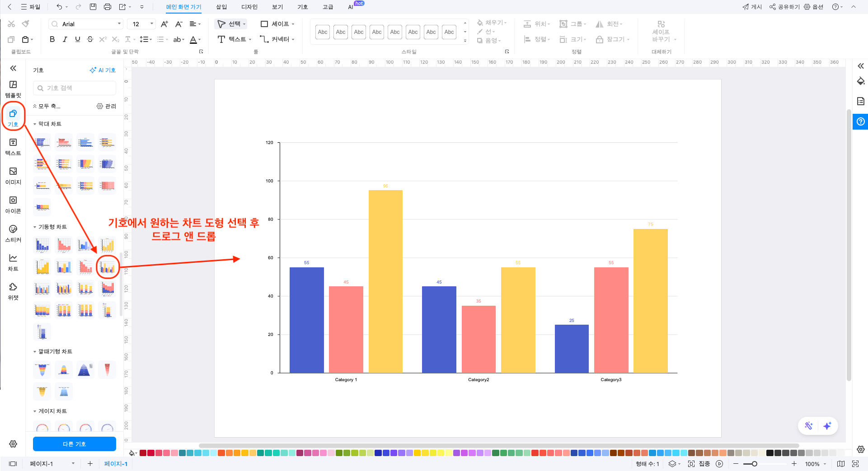Open the 차트 panel in the sidebar
The image size is (868, 471).
point(13,261)
